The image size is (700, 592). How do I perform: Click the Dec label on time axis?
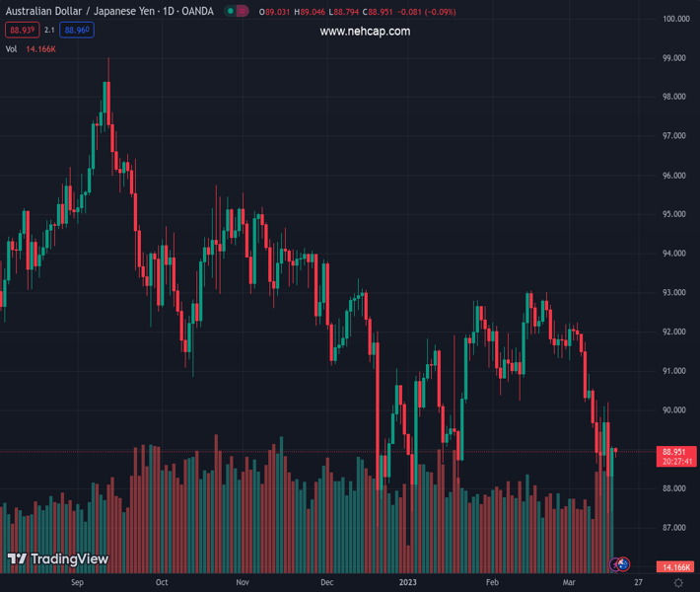326,582
